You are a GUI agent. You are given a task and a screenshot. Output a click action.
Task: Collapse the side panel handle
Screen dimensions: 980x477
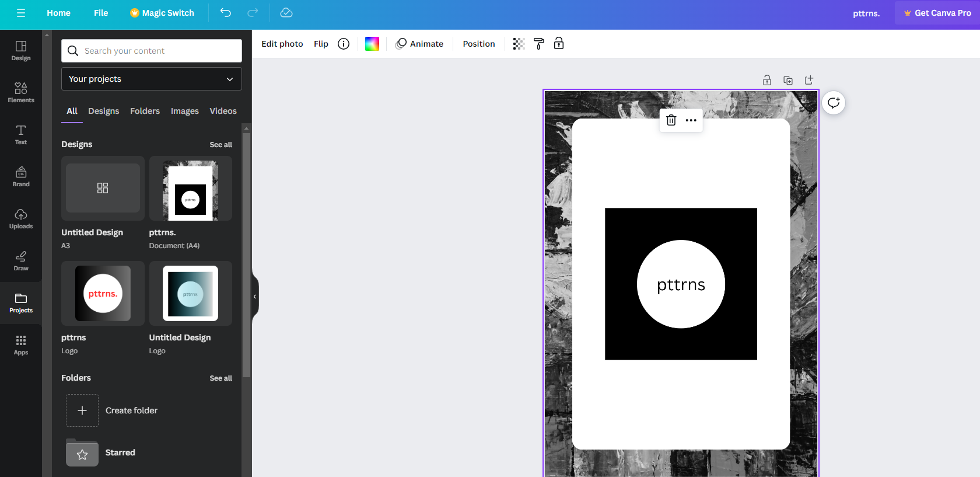point(255,297)
